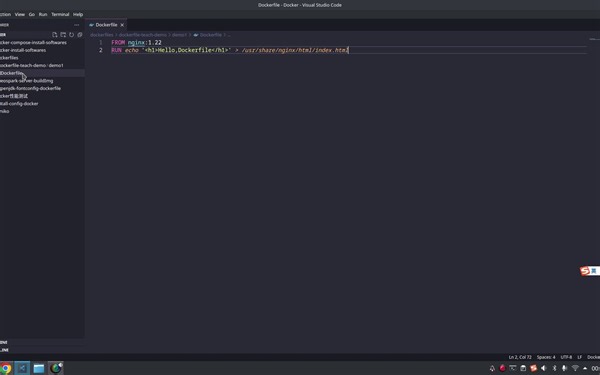
Task: Click the microphone tray icon
Action: click(564, 368)
